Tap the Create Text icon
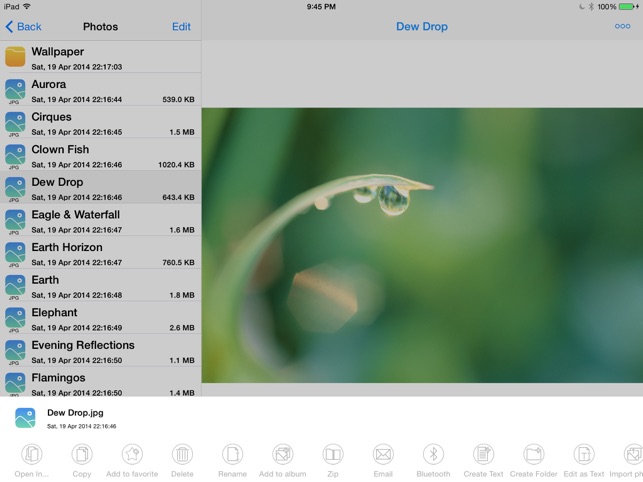Viewport: 643px width, 482px height. coord(483,455)
